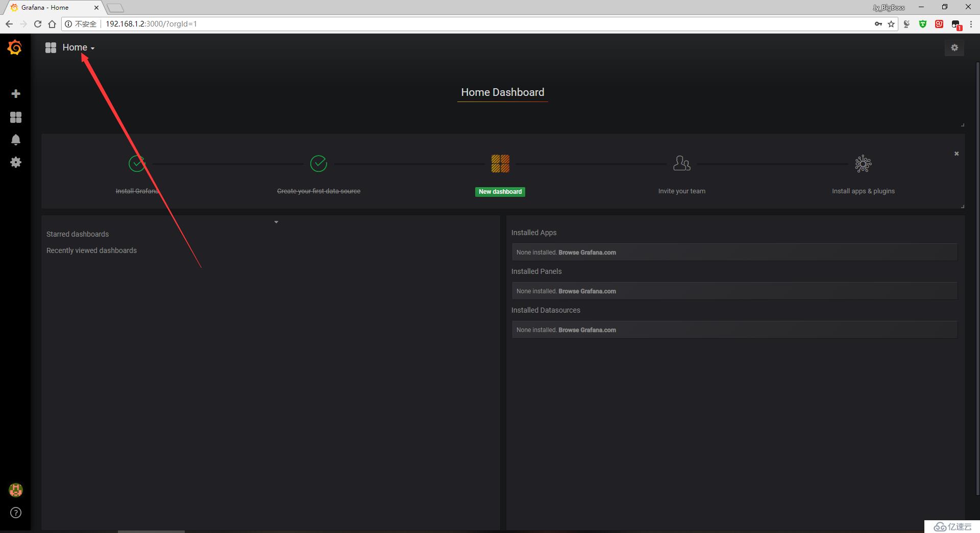Click the green New dashboard button
This screenshot has height=533, width=980.
click(500, 192)
